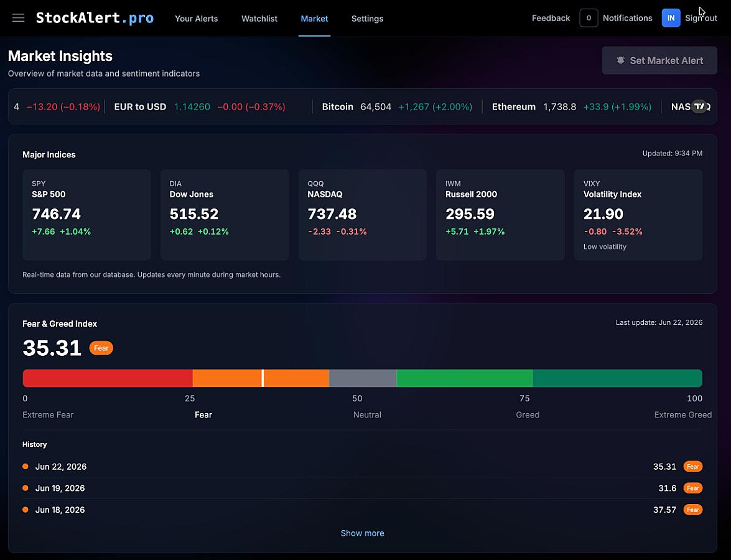Open Notifications
The height and width of the screenshot is (560, 731).
(x=627, y=18)
